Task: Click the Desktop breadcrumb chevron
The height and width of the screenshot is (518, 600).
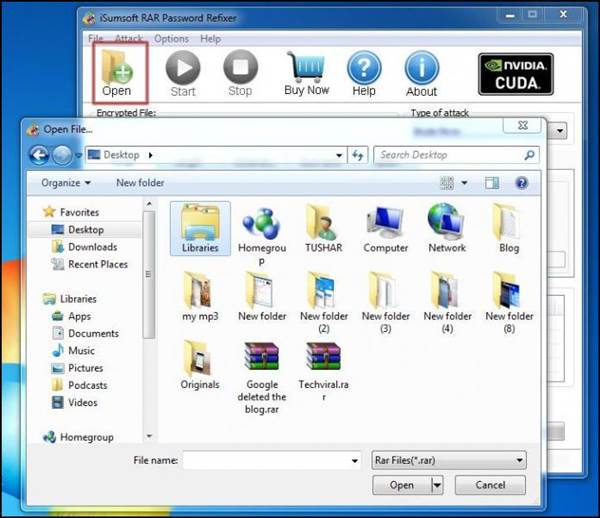Action: pyautogui.click(x=150, y=155)
